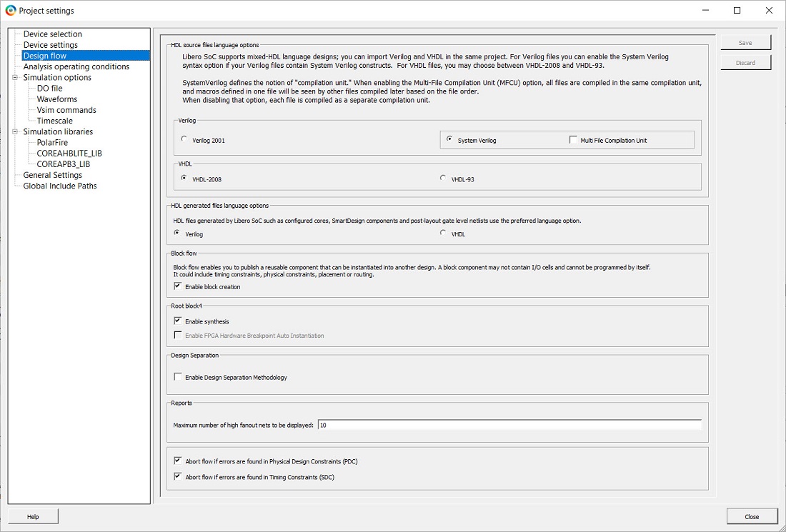Open the Timescale simulation option
Screen dimensions: 786x532
tap(54, 121)
